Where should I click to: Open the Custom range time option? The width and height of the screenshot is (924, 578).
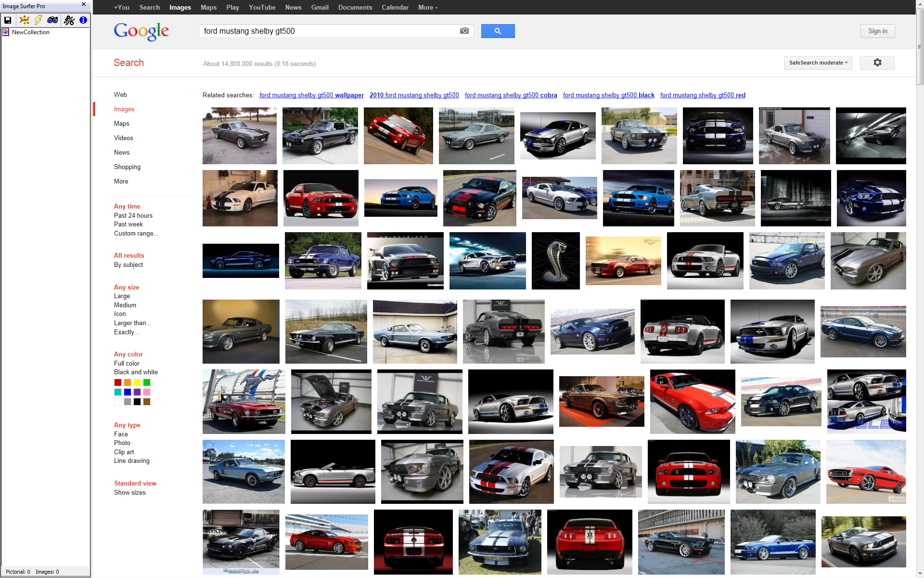click(136, 233)
